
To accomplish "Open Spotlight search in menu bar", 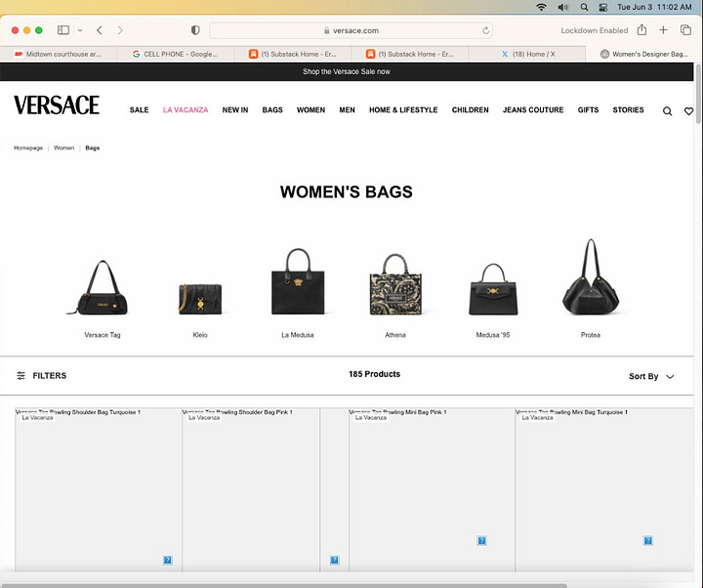I will coord(584,7).
